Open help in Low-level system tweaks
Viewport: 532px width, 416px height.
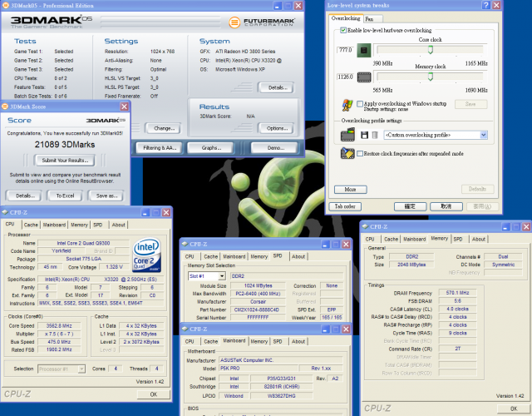(485, 5)
